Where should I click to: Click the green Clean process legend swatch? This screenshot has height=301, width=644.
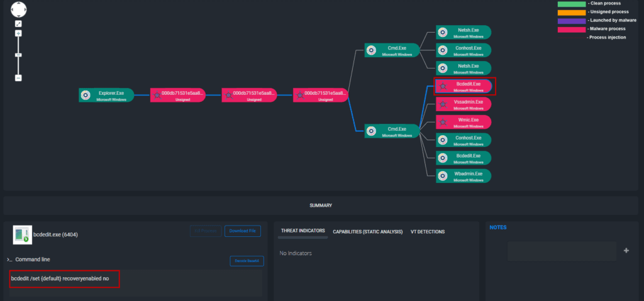pyautogui.click(x=571, y=4)
